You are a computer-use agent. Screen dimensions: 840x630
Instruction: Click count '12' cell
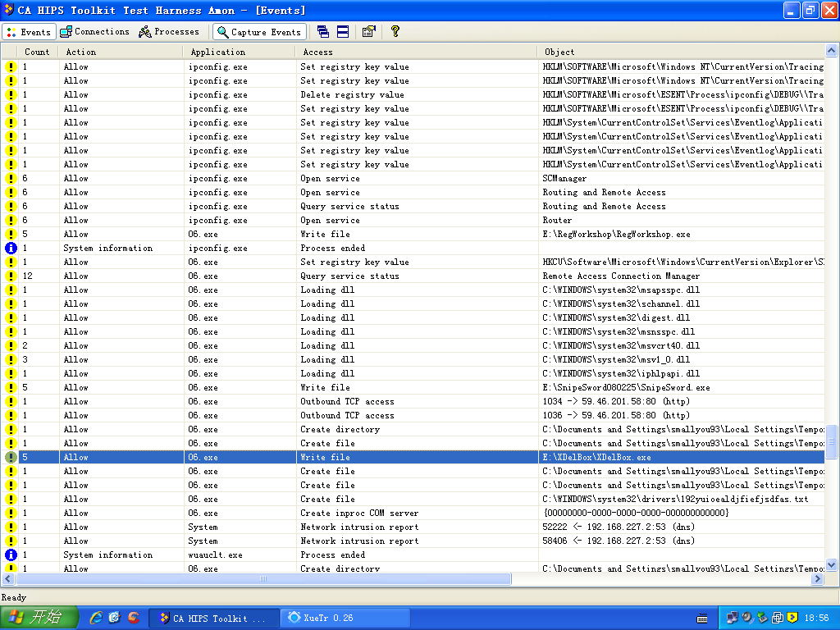[x=27, y=276]
